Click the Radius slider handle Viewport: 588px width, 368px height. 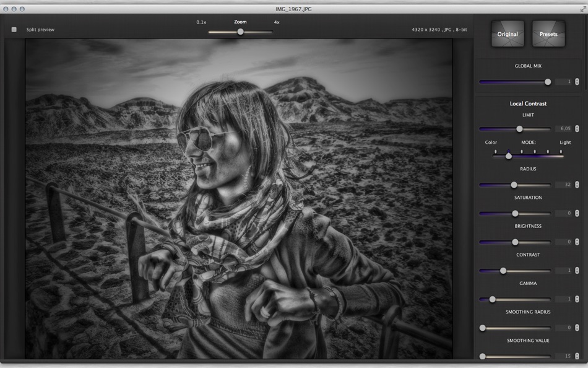[x=514, y=184]
